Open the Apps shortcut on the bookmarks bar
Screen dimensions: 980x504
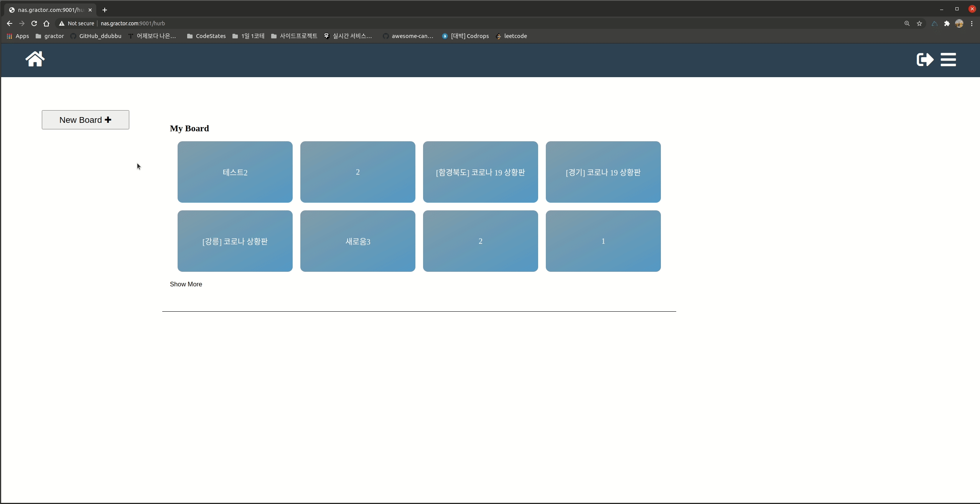[x=17, y=36]
